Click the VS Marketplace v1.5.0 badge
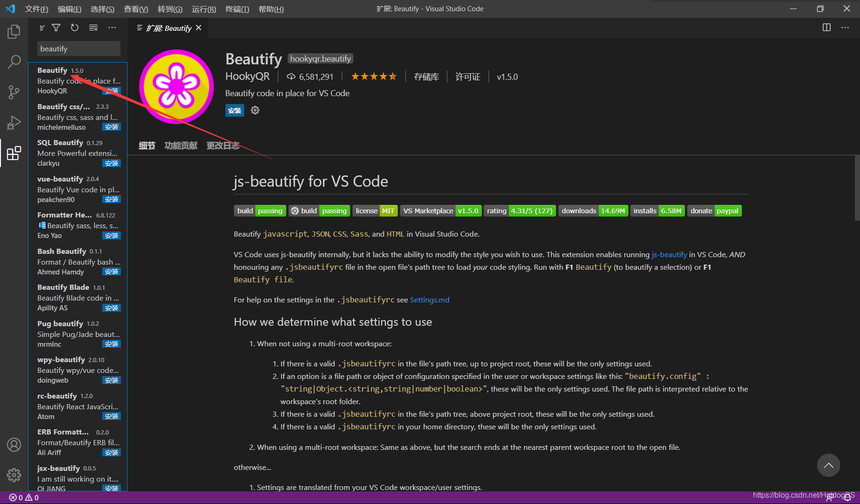The height and width of the screenshot is (504, 860). pos(441,211)
